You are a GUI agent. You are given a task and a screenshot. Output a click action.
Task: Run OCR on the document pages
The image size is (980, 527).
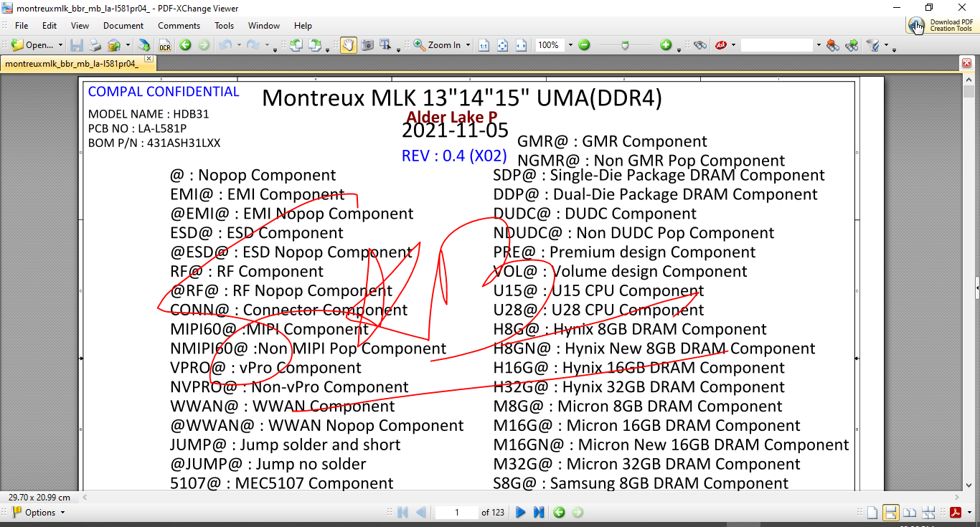pos(164,45)
